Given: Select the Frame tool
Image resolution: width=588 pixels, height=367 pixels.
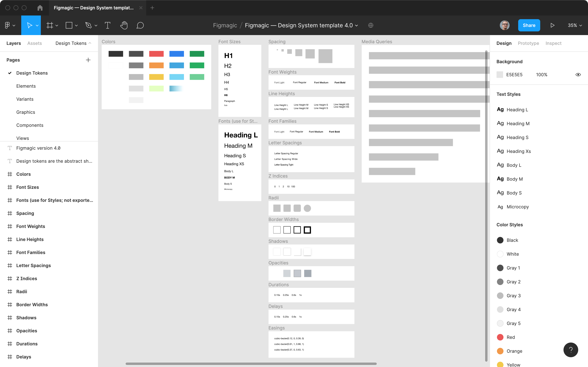Looking at the screenshot, I should tap(50, 25).
